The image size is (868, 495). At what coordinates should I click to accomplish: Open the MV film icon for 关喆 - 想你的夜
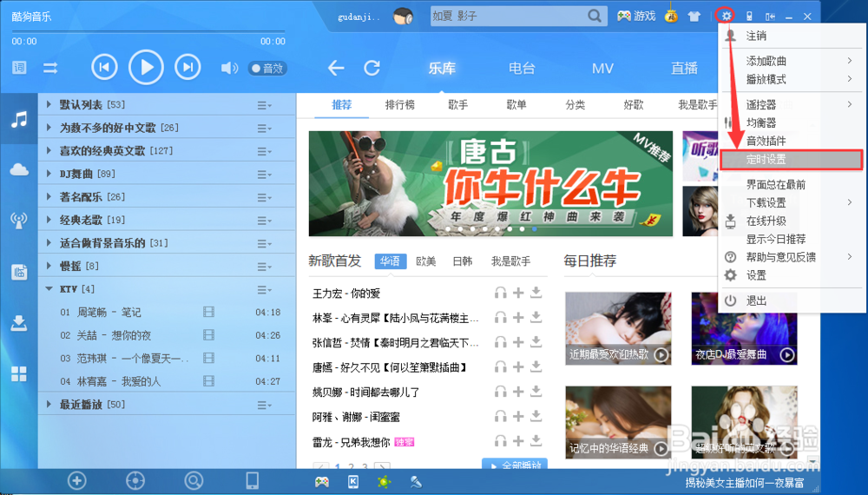tap(208, 335)
